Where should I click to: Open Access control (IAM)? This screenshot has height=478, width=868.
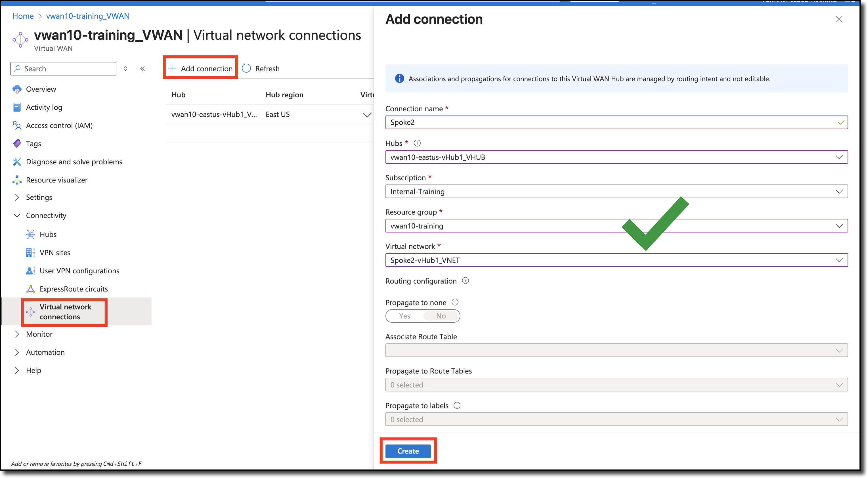pos(59,125)
